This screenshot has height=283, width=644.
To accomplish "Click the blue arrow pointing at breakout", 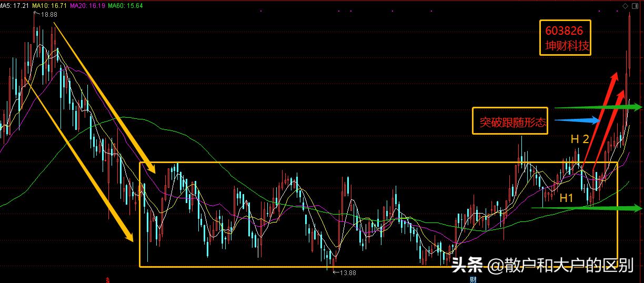I will pyautogui.click(x=577, y=120).
